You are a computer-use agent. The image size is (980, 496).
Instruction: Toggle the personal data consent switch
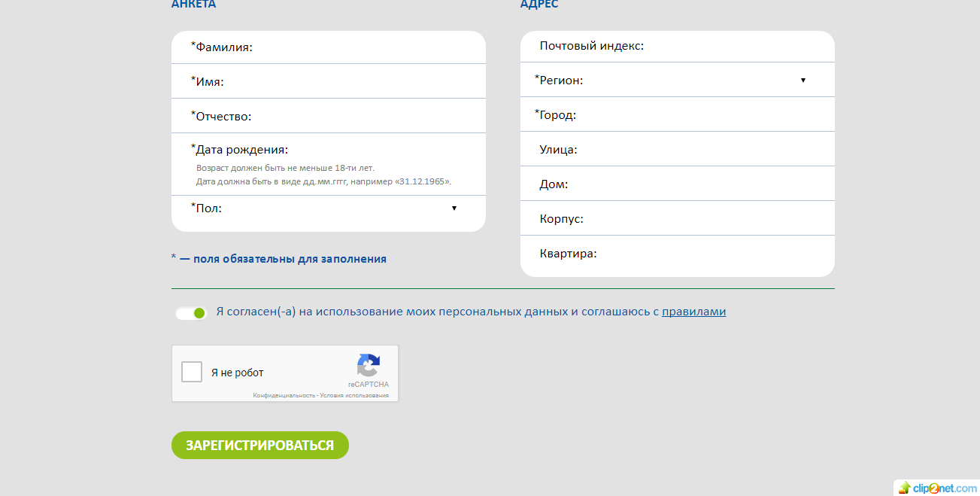[x=191, y=313]
